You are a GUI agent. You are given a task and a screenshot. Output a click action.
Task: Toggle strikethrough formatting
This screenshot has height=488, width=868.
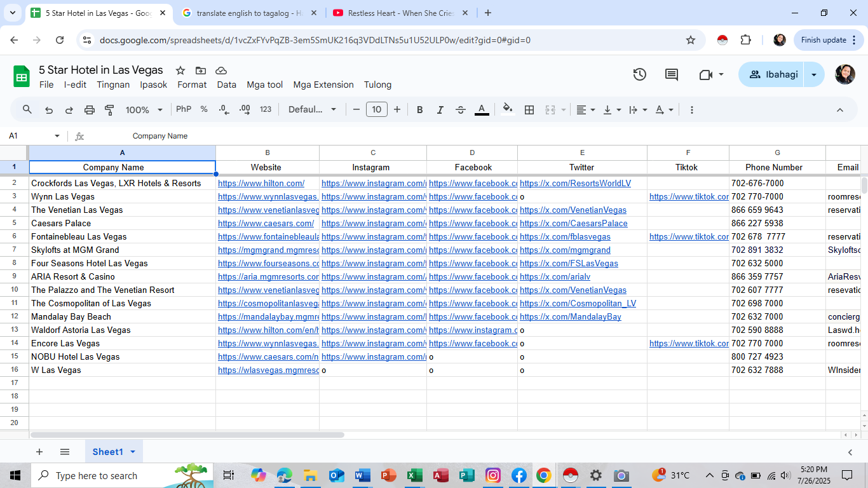(461, 110)
